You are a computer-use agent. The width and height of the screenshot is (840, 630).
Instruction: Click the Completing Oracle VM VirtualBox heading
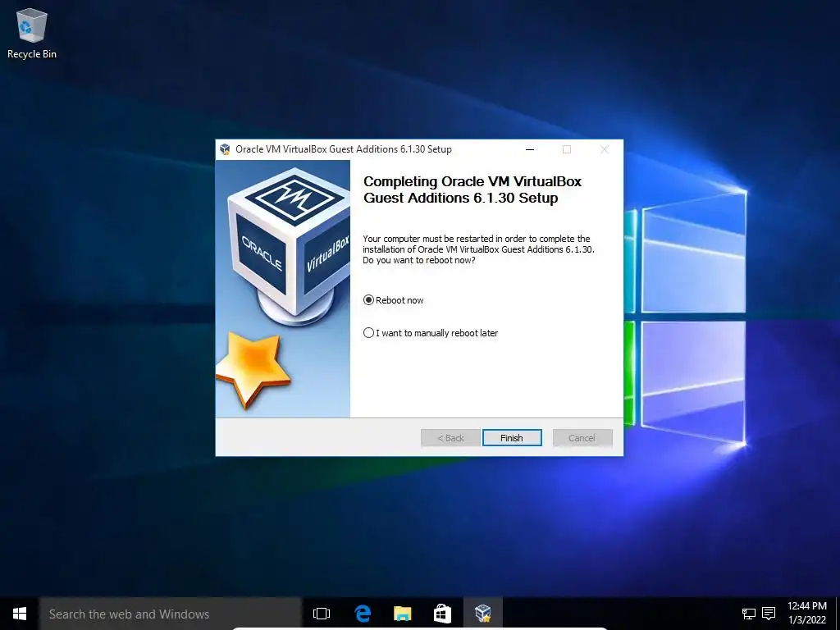coord(472,189)
